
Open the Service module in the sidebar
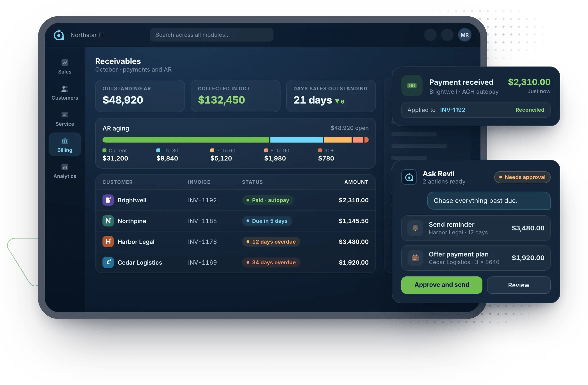65,119
